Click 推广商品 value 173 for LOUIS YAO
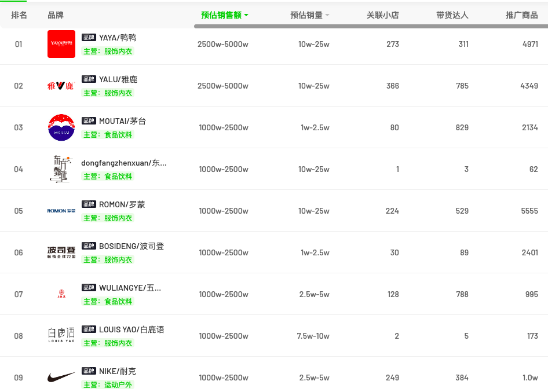The image size is (548, 392). tap(532, 336)
